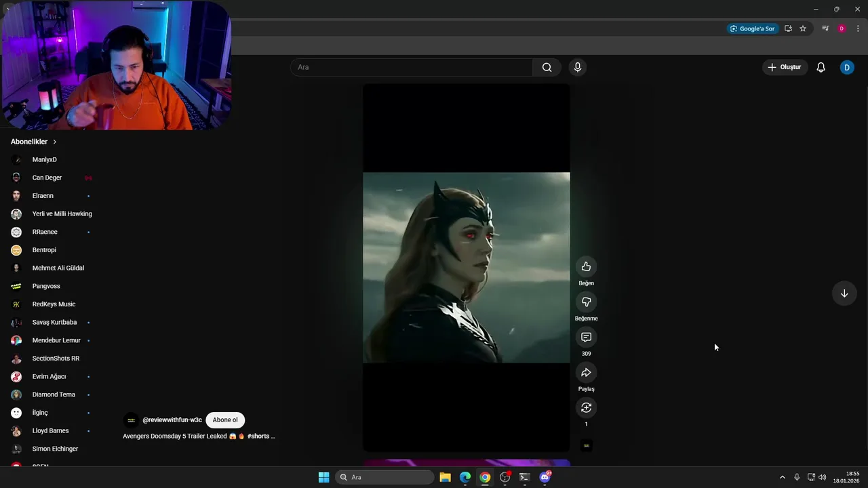This screenshot has height=488, width=868.
Task: Click the taskbar Ara search box
Action: [385, 477]
